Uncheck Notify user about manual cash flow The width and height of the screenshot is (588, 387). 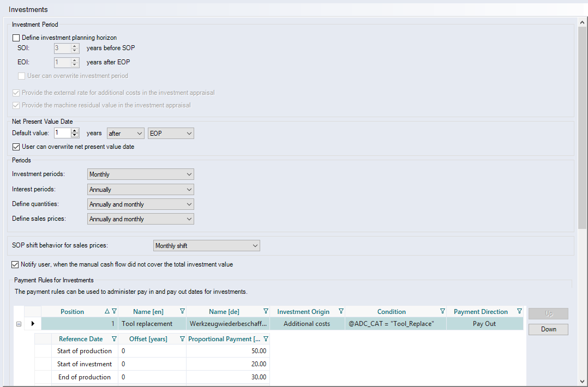[15, 264]
